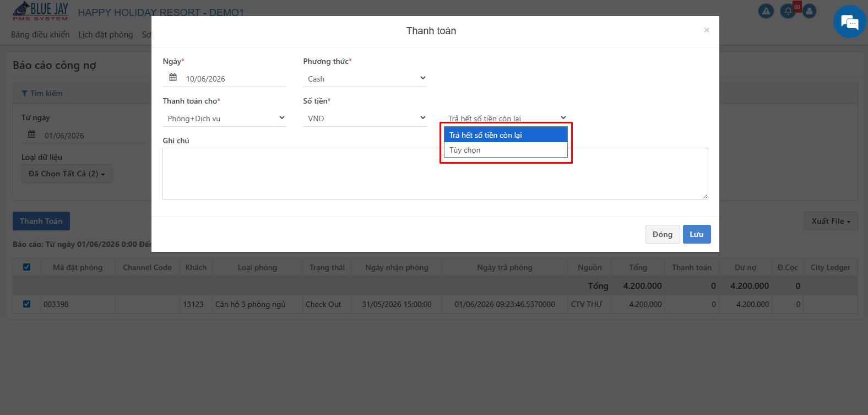Click the Từ ngày date field
Viewport: 868px width, 415px height.
click(83, 136)
